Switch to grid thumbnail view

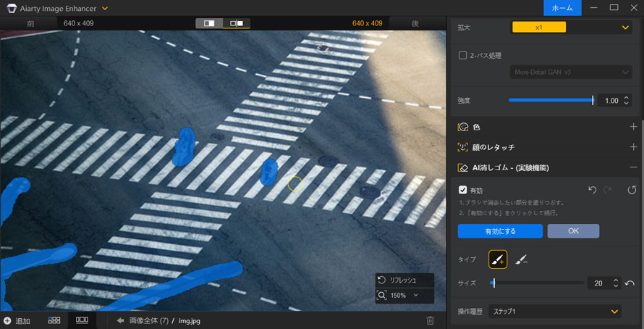[x=54, y=320]
